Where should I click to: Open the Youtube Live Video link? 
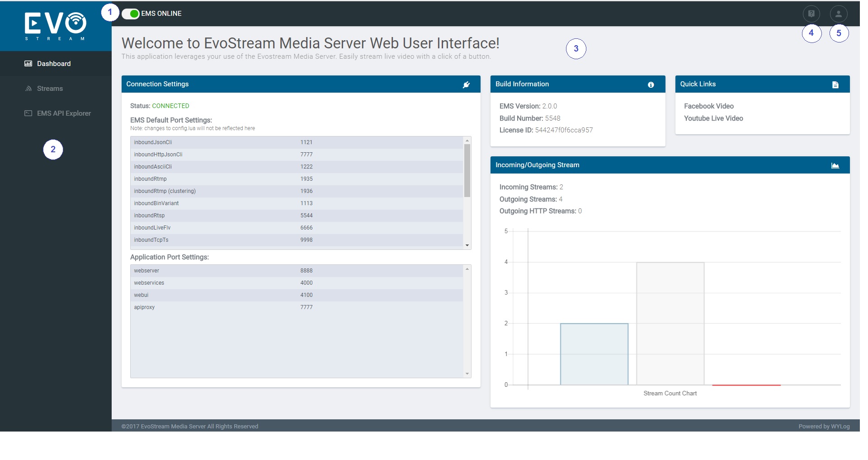click(713, 118)
